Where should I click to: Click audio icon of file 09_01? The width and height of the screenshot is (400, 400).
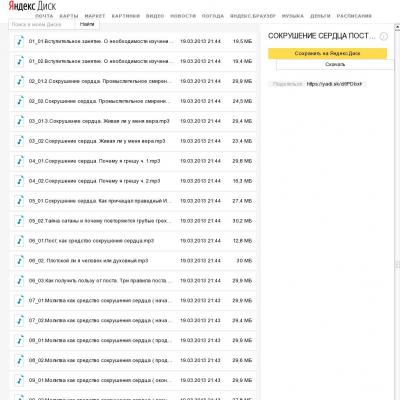click(x=20, y=380)
